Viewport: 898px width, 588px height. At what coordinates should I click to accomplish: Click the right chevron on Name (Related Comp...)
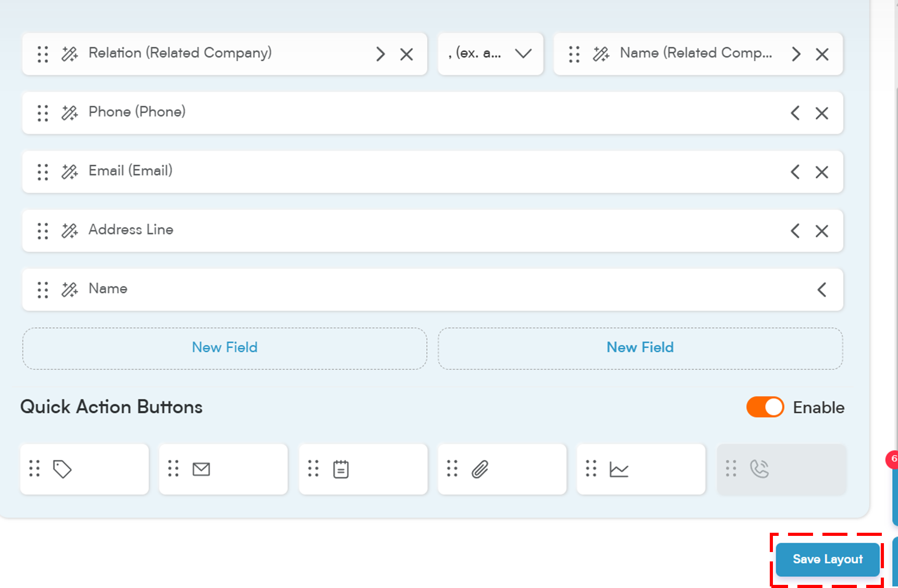pos(796,54)
